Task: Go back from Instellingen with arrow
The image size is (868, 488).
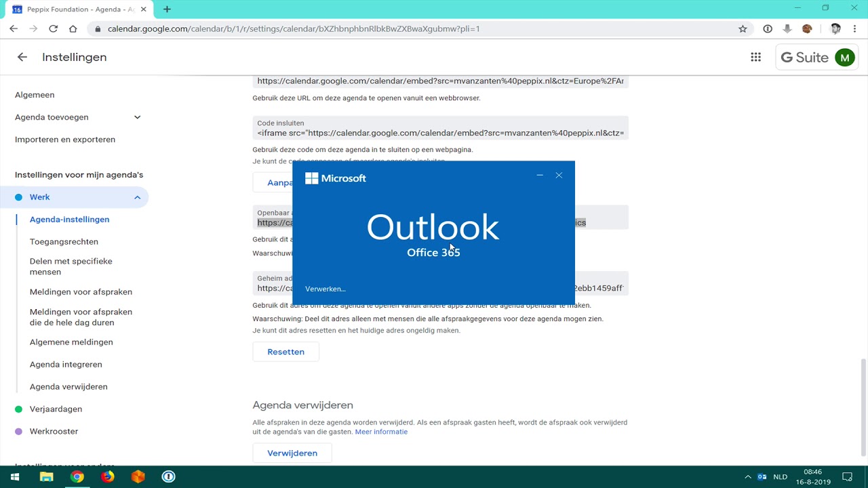Action: 22,58
